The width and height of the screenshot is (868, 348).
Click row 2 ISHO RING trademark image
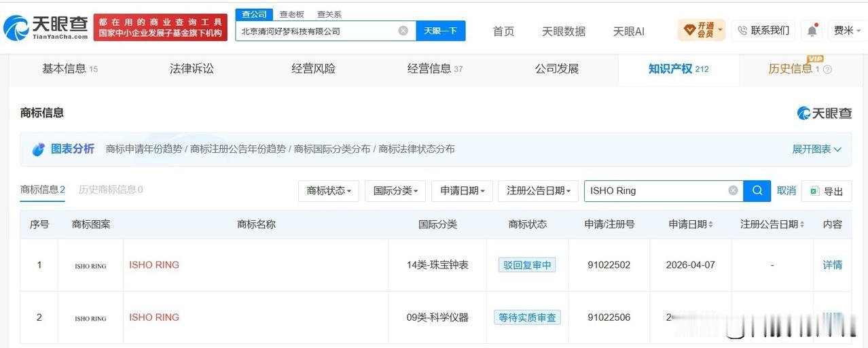[x=90, y=318]
